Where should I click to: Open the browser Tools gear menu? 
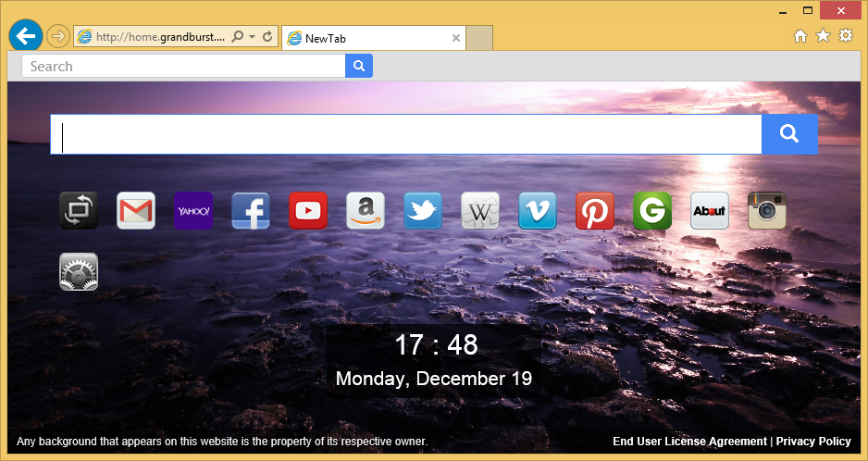846,35
